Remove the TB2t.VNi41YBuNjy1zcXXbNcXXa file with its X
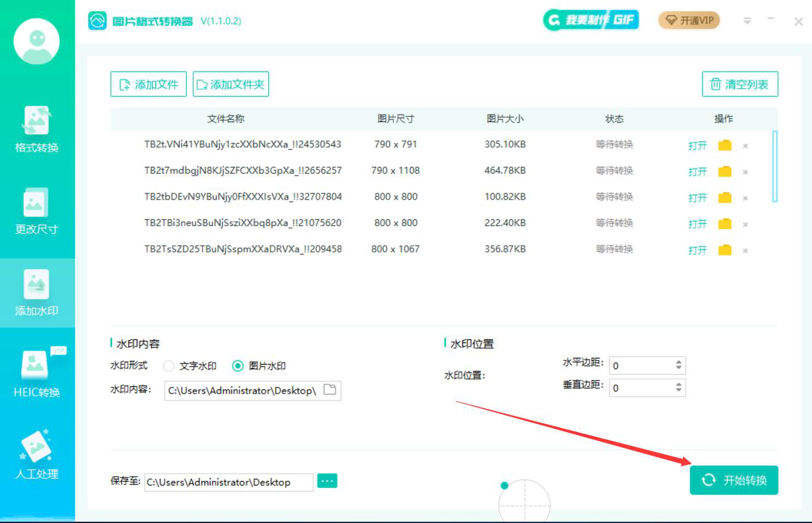Screen dimensions: 812x523 (x=745, y=146)
